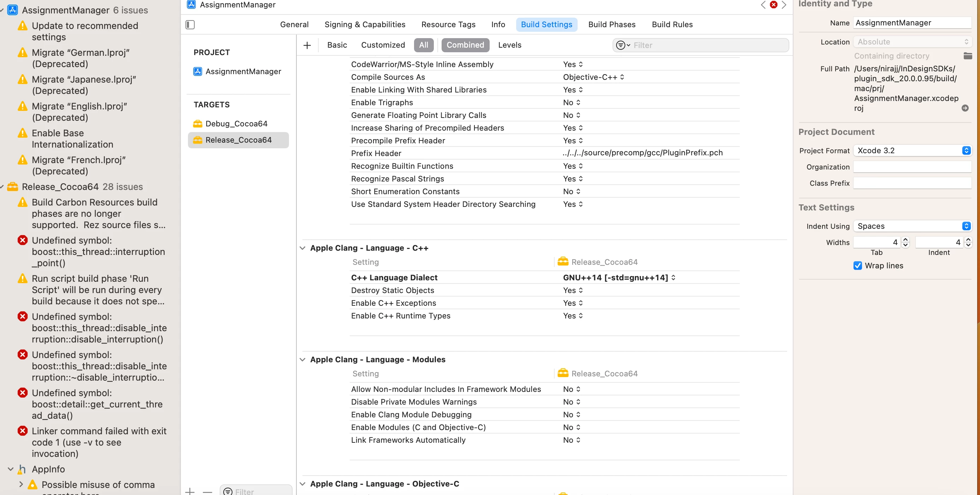Select the All settings filter toggle
Viewport: 980px width, 495px height.
pyautogui.click(x=424, y=45)
